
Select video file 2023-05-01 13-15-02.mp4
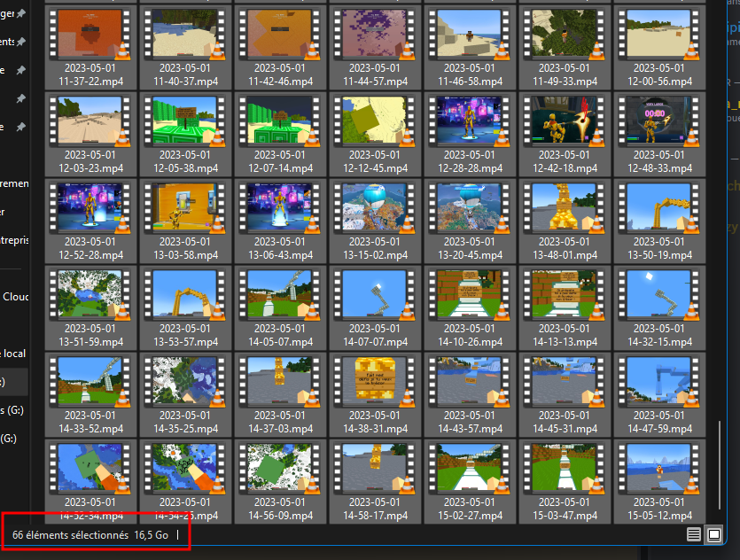tap(375, 221)
